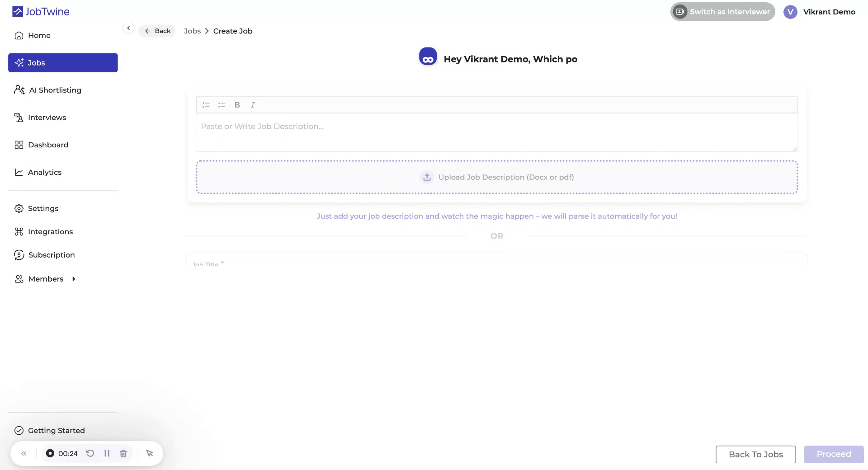Pause the screen recording

(x=107, y=453)
